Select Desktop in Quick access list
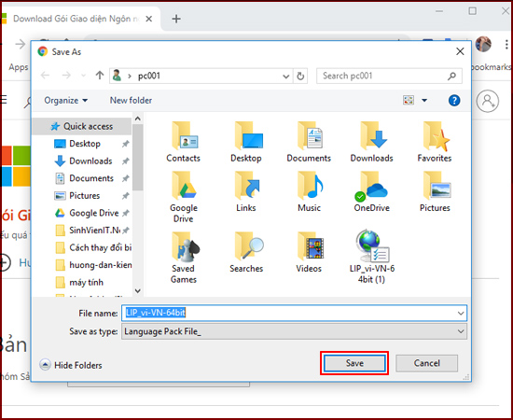The image size is (513, 420). point(84,144)
